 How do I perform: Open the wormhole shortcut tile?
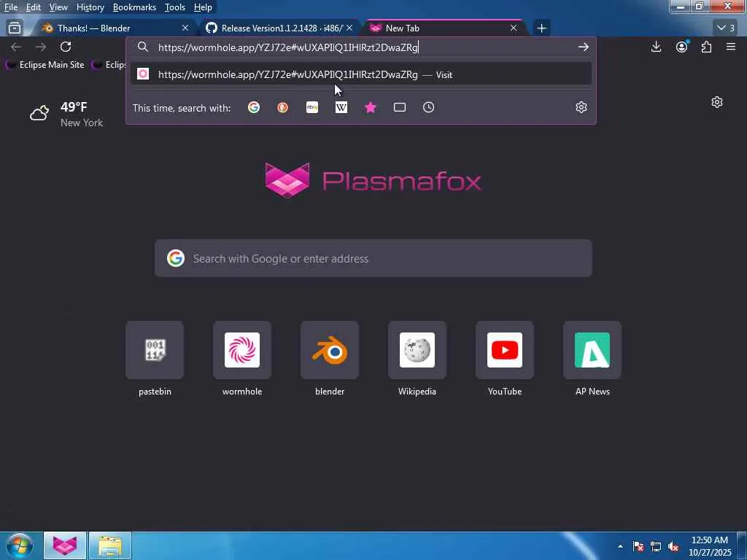point(242,350)
